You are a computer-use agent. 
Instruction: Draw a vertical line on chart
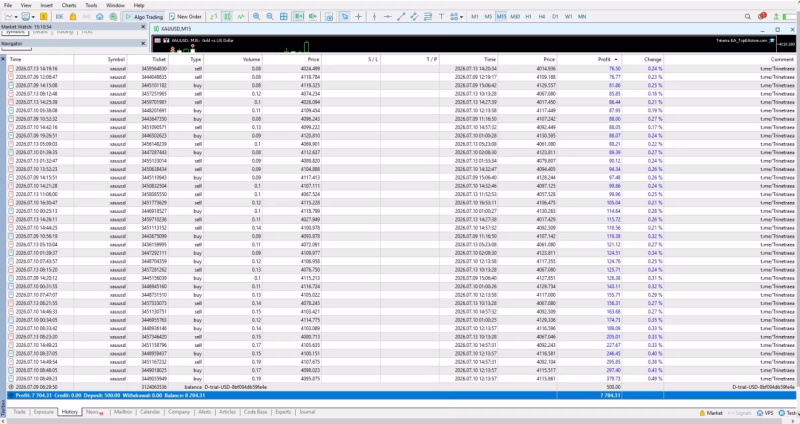374,16
